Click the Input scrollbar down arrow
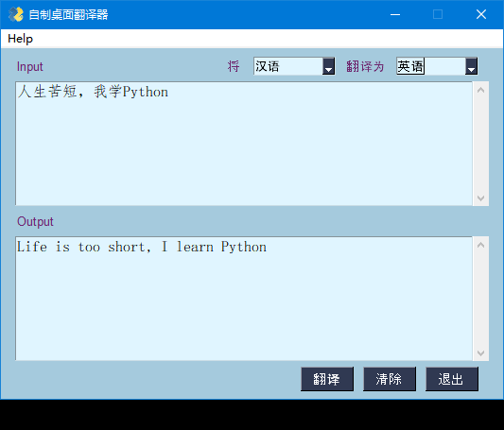This screenshot has width=504, height=430. tap(481, 198)
